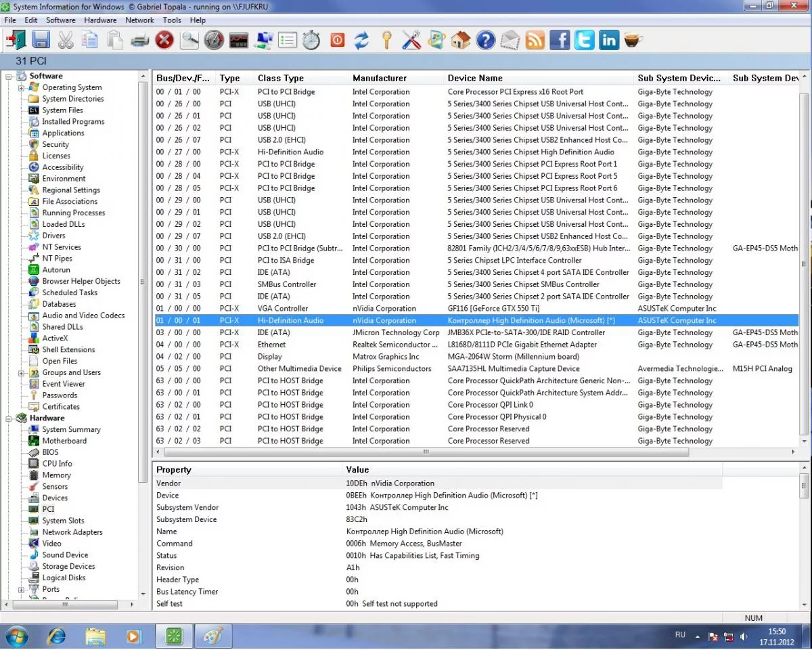Click the red Stop toolbar icon

(164, 41)
